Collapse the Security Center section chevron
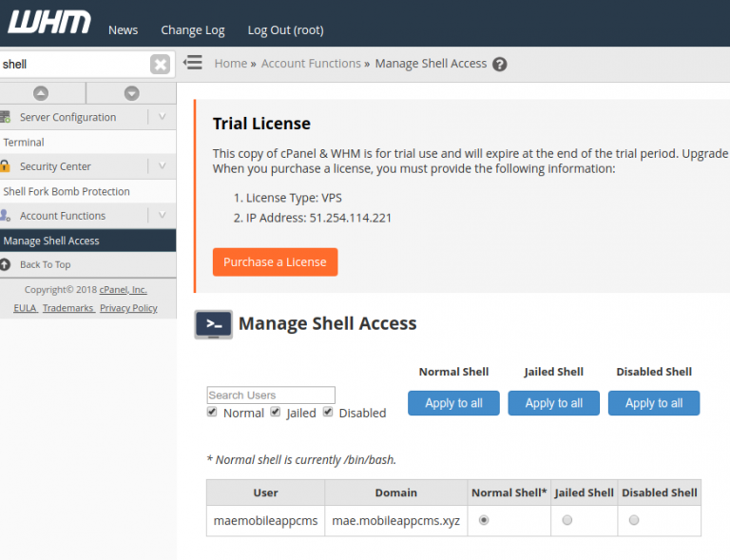The image size is (730, 560). 162,166
